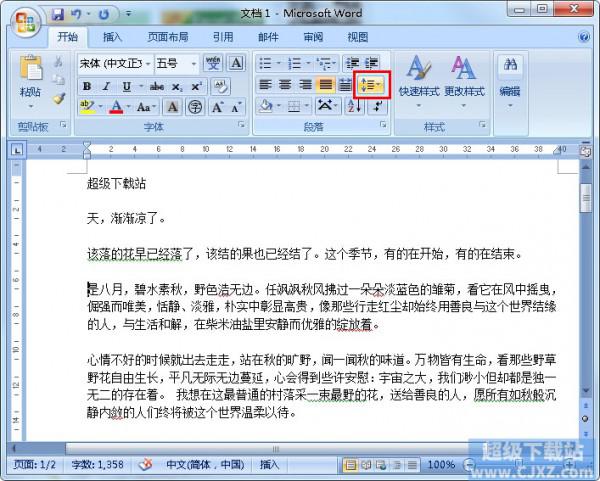Click the vertical scrollbar thumb
The width and height of the screenshot is (600, 481).
[585, 198]
